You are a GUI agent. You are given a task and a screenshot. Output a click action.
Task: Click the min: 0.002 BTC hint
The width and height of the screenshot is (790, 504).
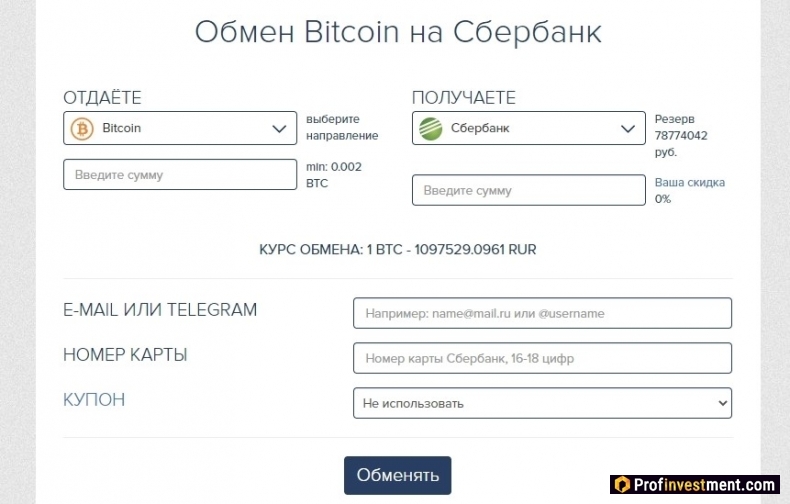click(x=334, y=175)
